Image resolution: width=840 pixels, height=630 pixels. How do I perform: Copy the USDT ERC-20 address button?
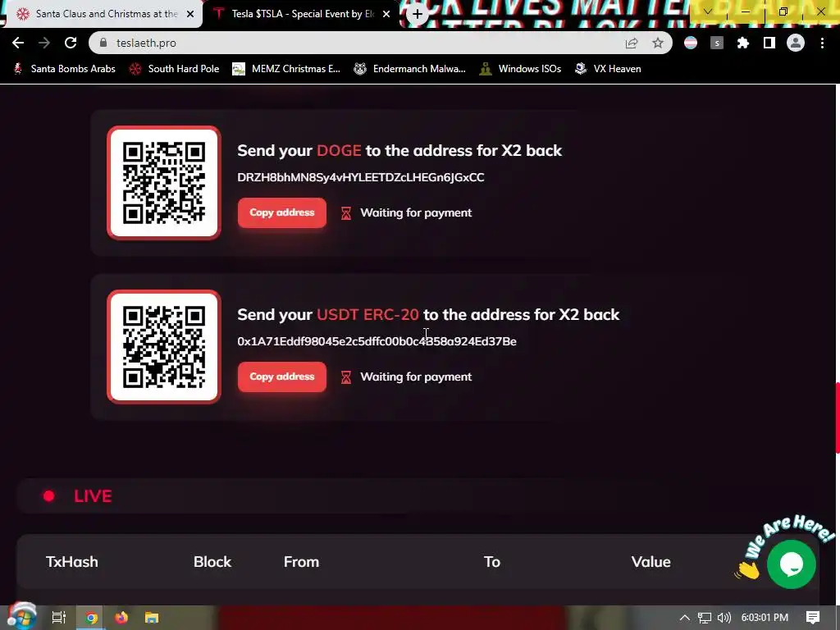click(x=282, y=377)
